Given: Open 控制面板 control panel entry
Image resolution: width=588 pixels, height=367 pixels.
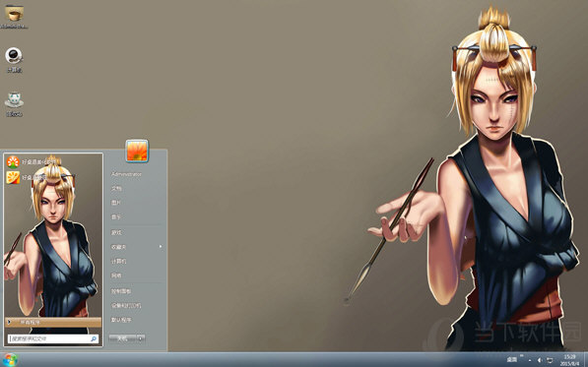Looking at the screenshot, I should pyautogui.click(x=121, y=291).
